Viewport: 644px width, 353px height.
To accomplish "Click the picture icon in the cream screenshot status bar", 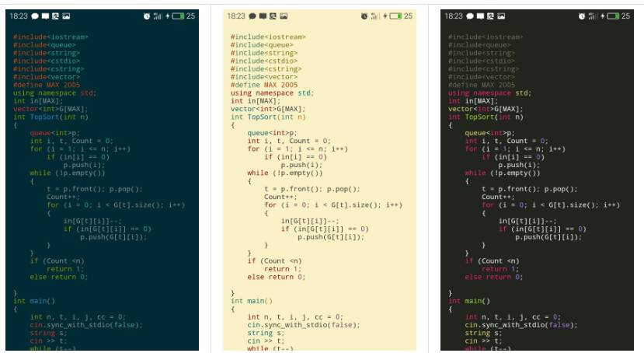I will click(x=284, y=16).
